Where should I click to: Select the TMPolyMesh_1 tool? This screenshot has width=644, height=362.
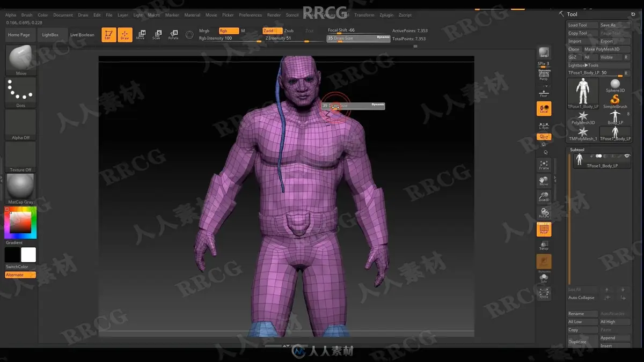(583, 134)
